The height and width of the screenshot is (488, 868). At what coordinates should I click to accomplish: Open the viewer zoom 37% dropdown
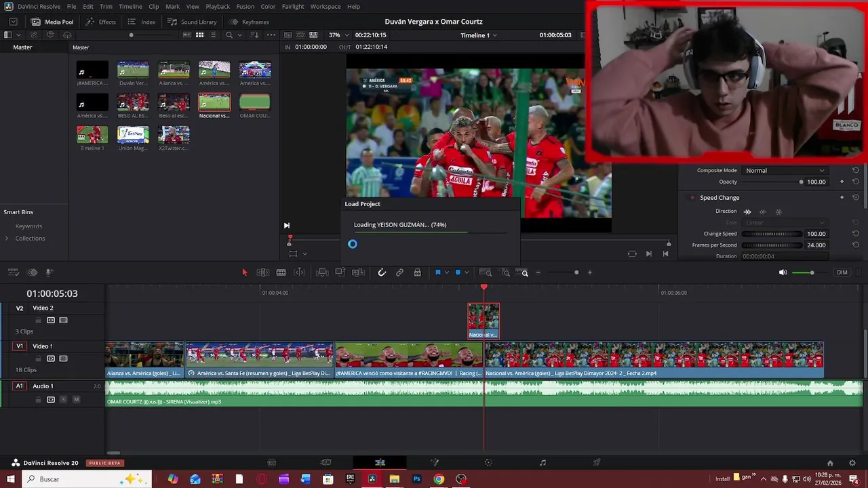click(338, 35)
